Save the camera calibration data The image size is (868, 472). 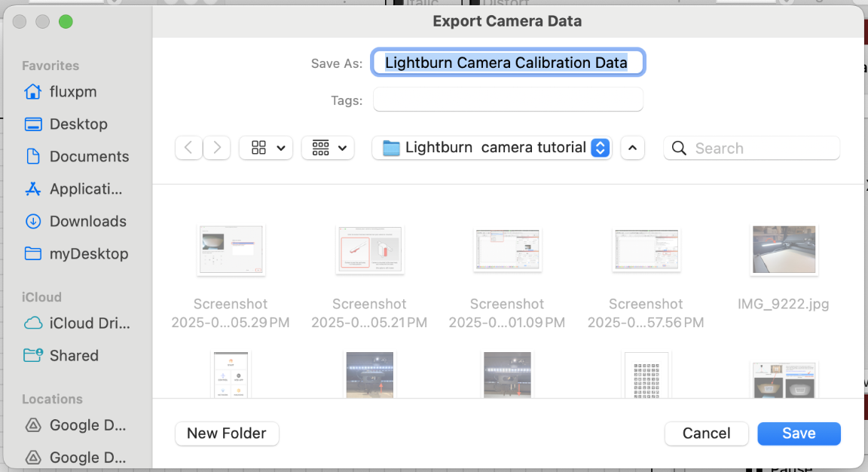[799, 434]
